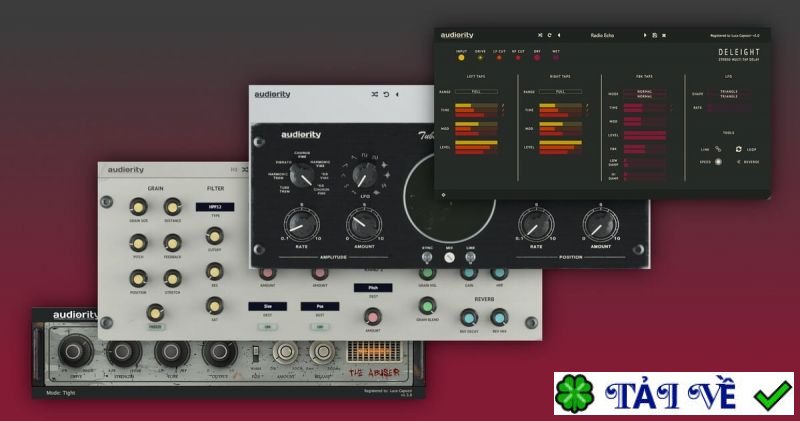Screen dimensions: 800x421
Task: Click the Input knob in Deleight
Action: click(x=461, y=58)
